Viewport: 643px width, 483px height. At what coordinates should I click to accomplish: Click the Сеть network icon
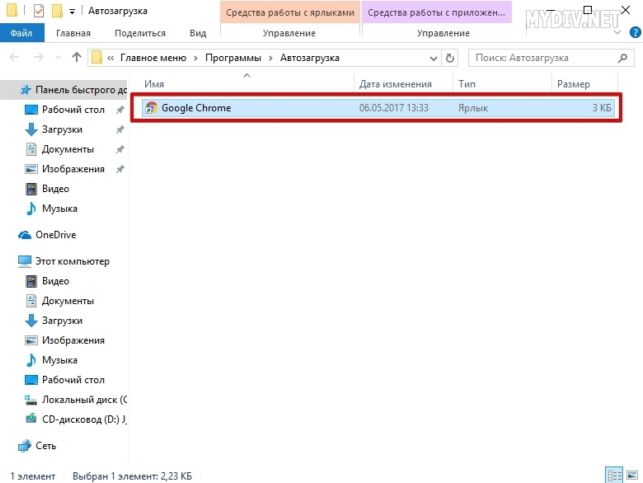pos(25,445)
